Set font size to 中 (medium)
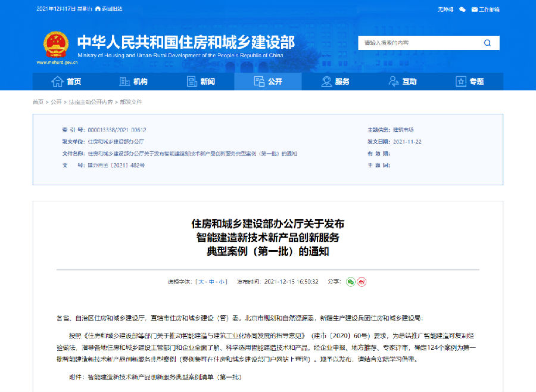The image size is (536, 392). pos(211,282)
